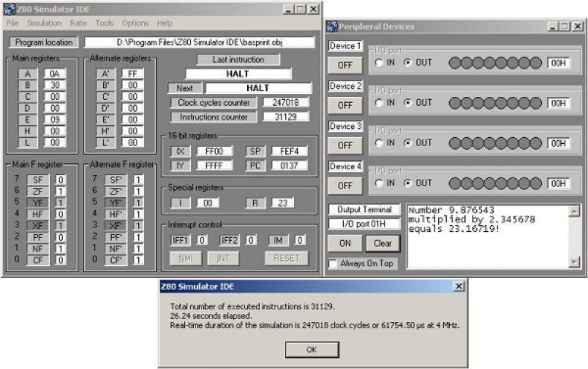Click the IFF1 interrupt flag button

(180, 240)
